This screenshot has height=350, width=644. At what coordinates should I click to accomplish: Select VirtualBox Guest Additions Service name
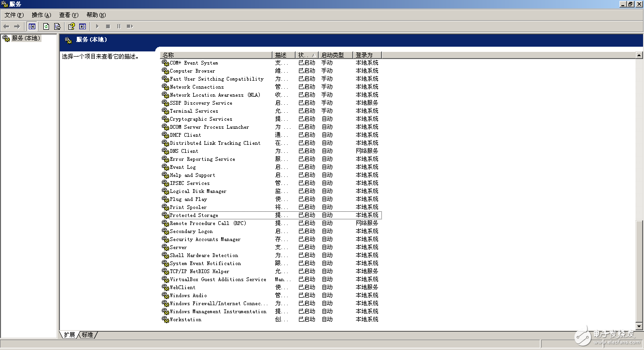218,279
